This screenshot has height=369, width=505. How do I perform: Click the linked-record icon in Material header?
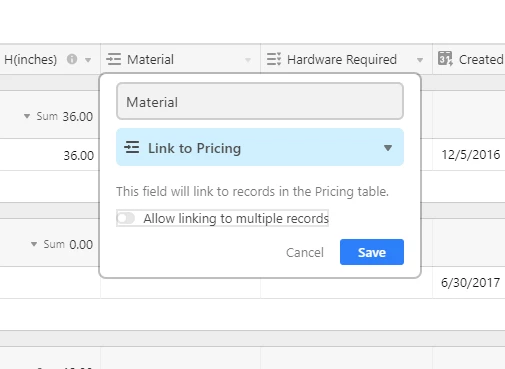click(114, 59)
